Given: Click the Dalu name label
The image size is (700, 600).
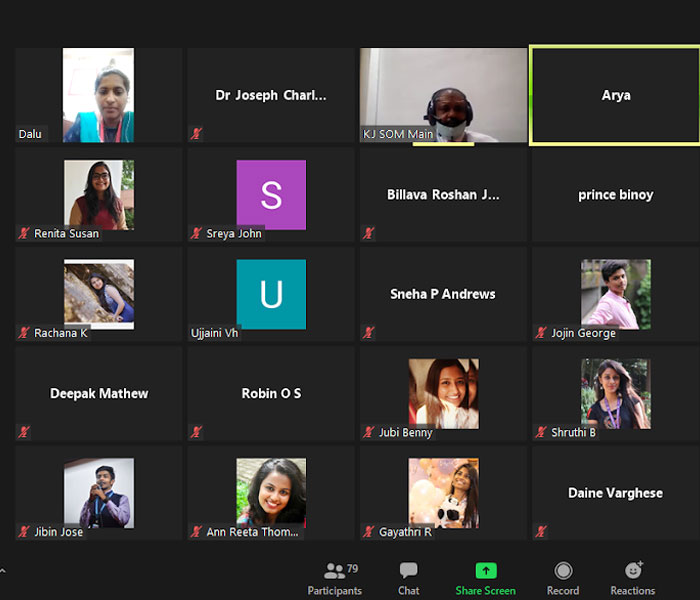Looking at the screenshot, I should [30, 134].
